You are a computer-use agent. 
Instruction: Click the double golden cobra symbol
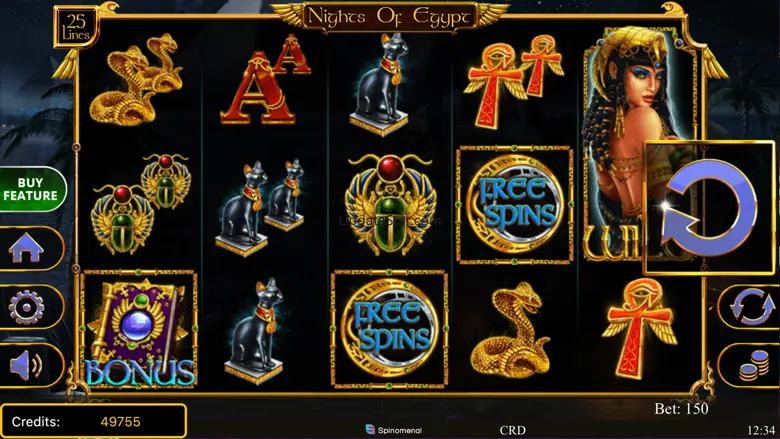click(x=136, y=80)
